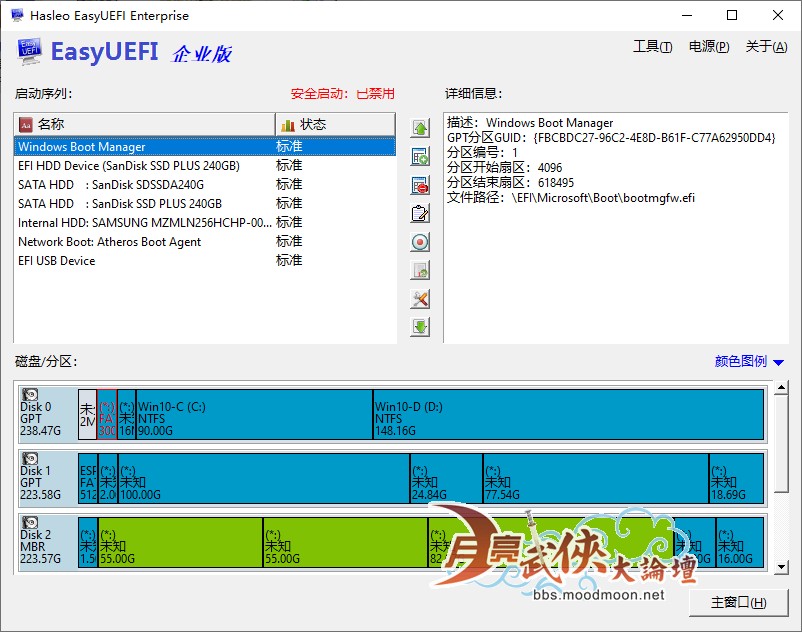Image resolution: width=802 pixels, height=632 pixels.
Task: Click the red-outlined FAT 300M partition on Disk 0
Action: [107, 414]
